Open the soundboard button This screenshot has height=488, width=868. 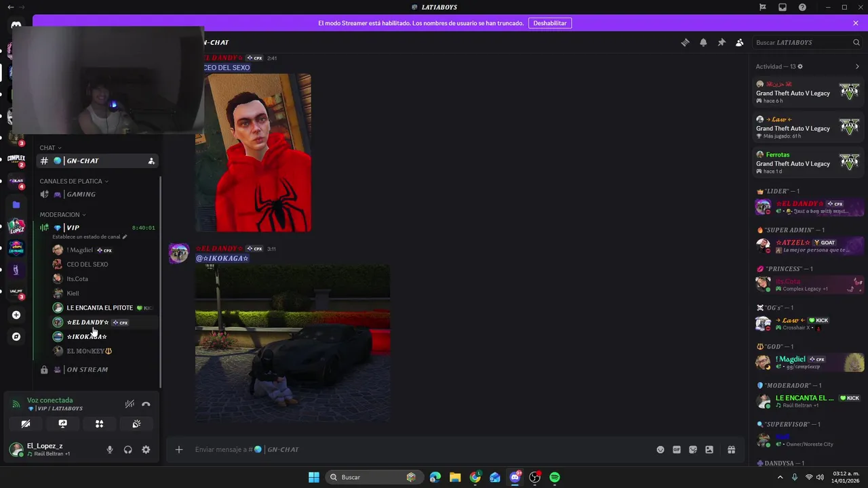coord(136,424)
